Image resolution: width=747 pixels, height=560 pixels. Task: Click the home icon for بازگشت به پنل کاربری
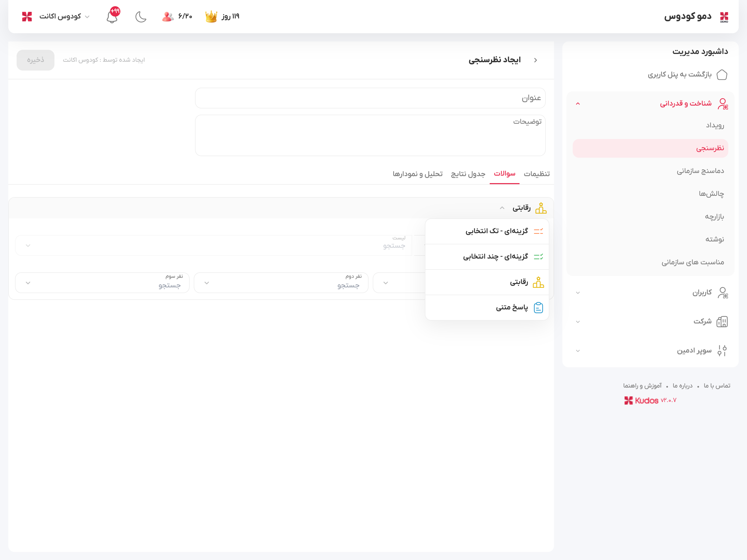(x=722, y=74)
